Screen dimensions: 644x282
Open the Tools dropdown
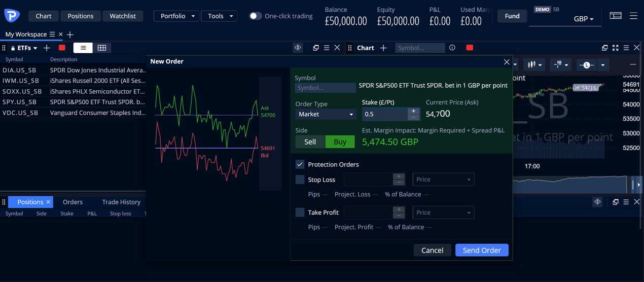pos(219,16)
